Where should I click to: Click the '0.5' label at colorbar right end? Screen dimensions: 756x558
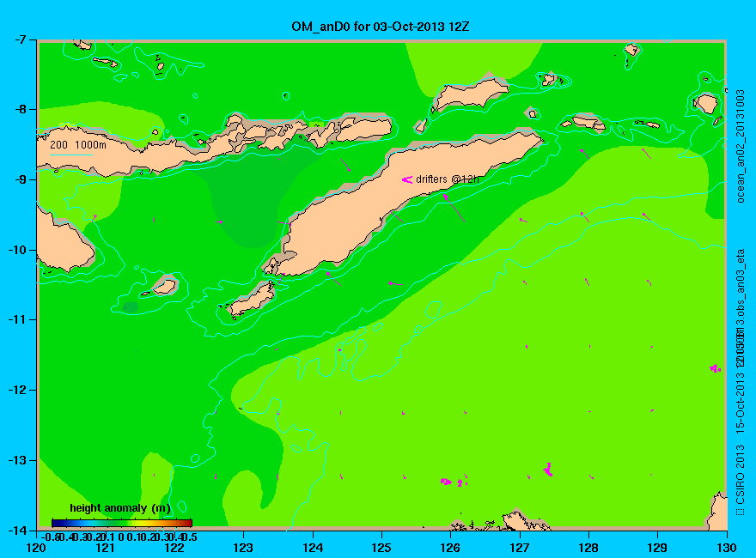click(x=190, y=537)
